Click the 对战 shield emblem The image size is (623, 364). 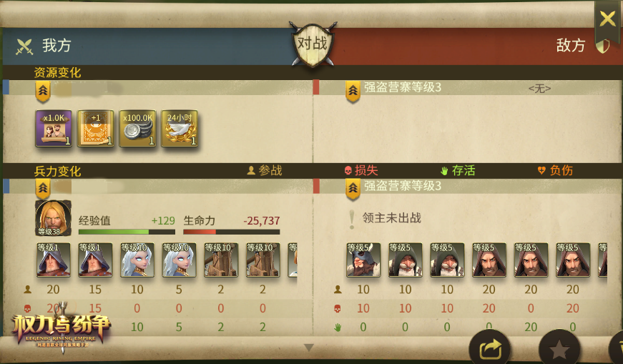coord(313,44)
